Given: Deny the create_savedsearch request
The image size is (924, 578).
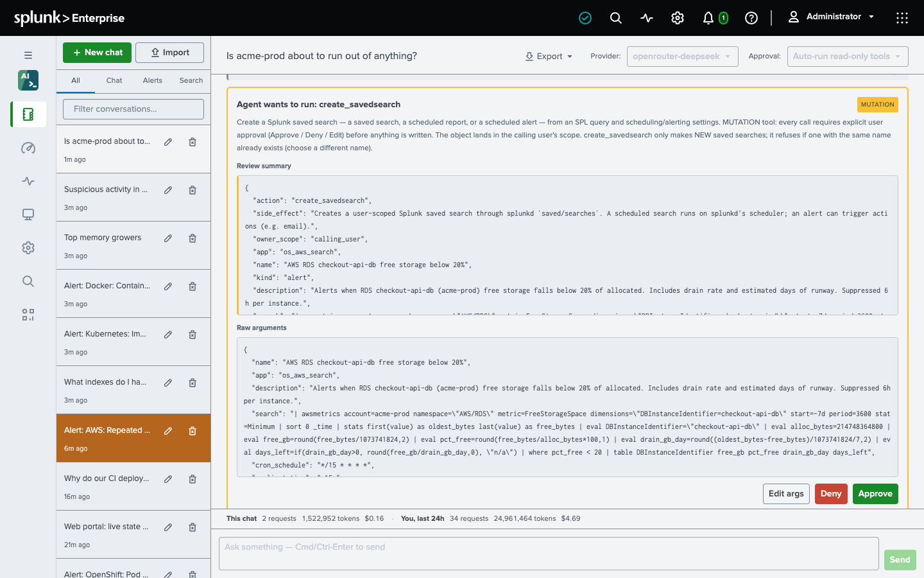Looking at the screenshot, I should (x=831, y=494).
